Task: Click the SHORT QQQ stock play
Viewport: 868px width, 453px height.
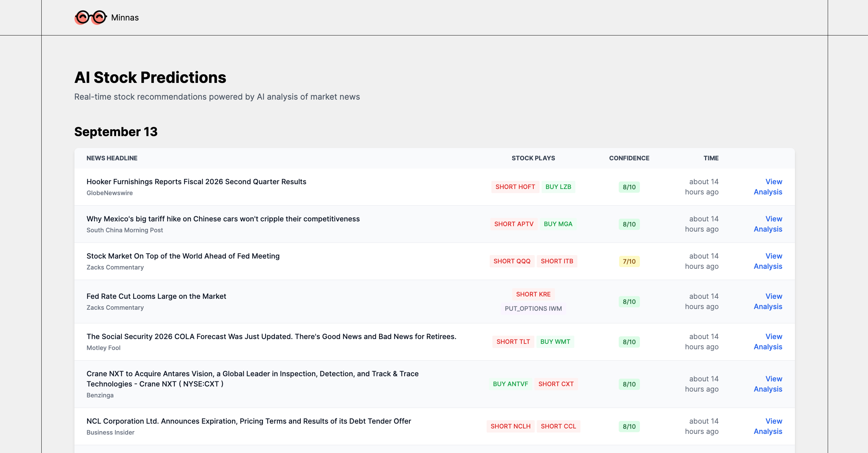Action: click(512, 261)
